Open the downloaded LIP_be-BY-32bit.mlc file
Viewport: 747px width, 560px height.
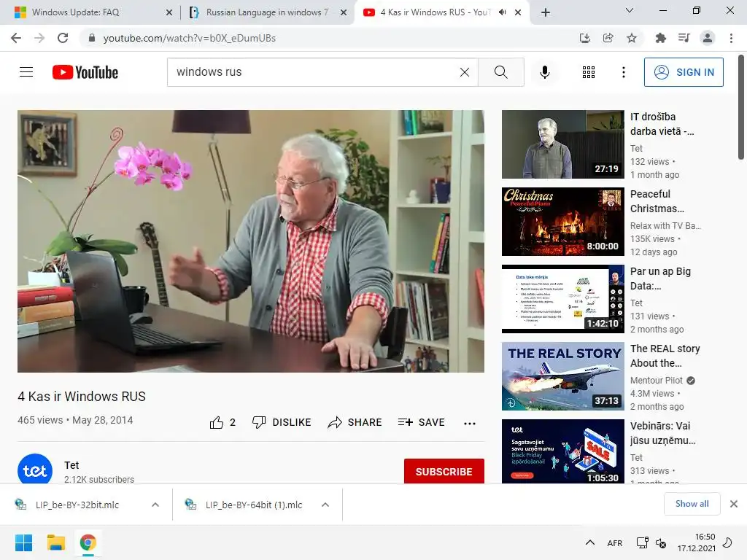pos(76,505)
